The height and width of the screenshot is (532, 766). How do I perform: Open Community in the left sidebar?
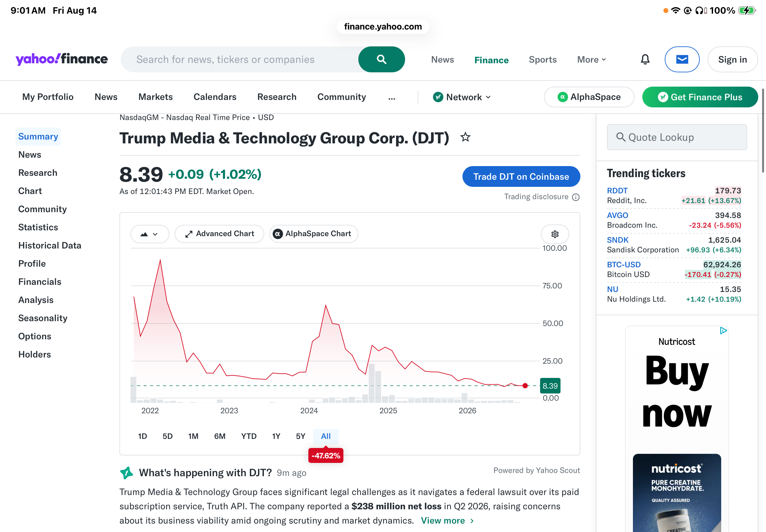coord(42,209)
